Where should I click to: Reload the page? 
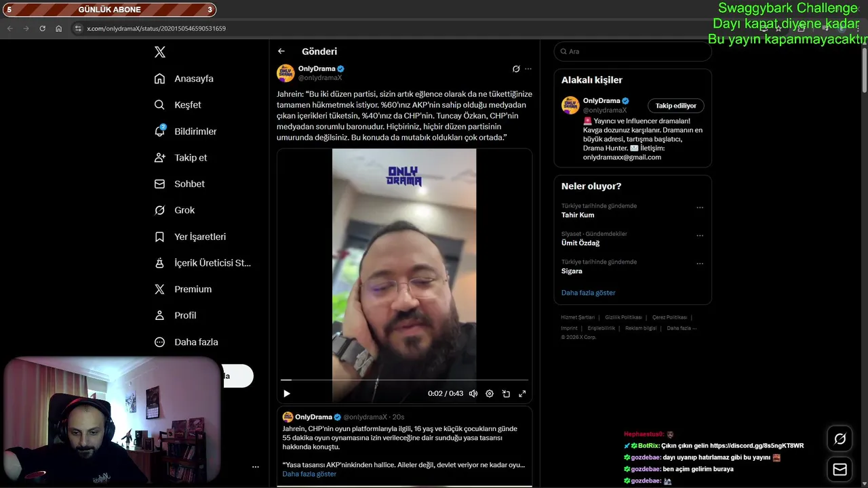tap(42, 28)
